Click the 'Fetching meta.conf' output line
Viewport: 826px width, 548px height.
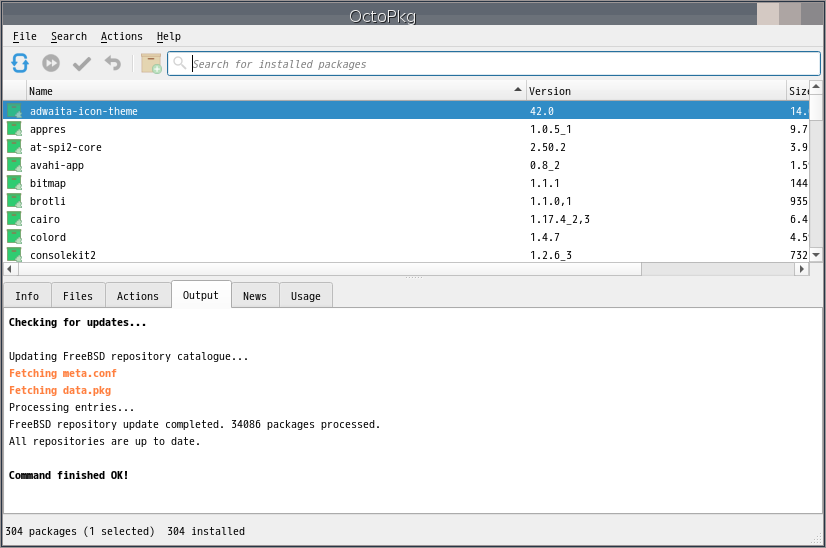(63, 373)
